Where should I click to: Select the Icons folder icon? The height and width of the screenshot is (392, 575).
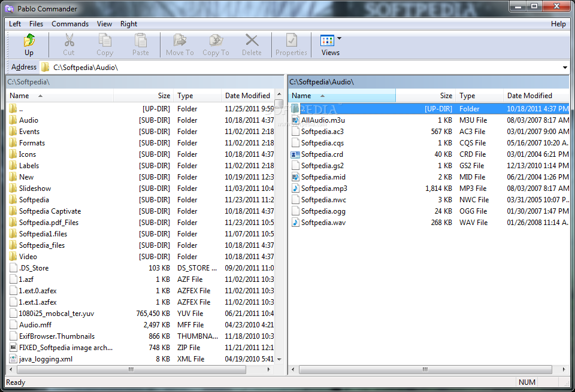pyautogui.click(x=13, y=154)
